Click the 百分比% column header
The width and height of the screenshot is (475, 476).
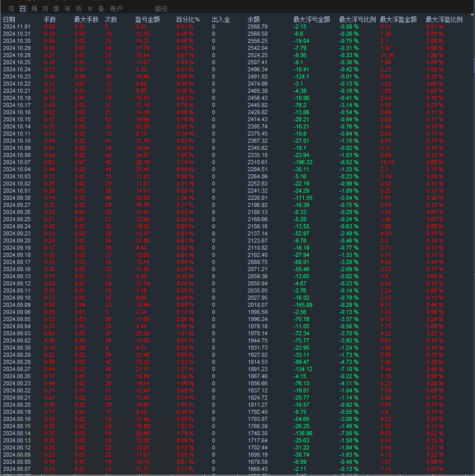tap(188, 20)
